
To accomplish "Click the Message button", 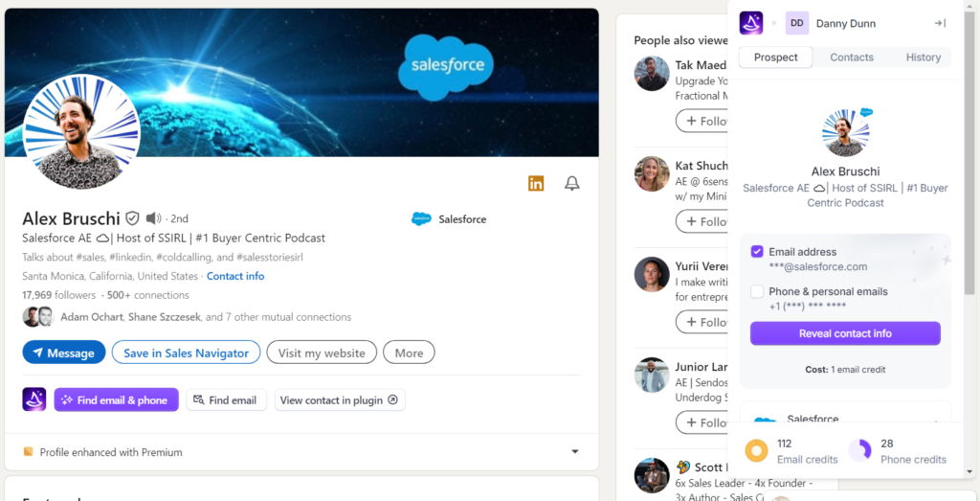I will tap(64, 353).
